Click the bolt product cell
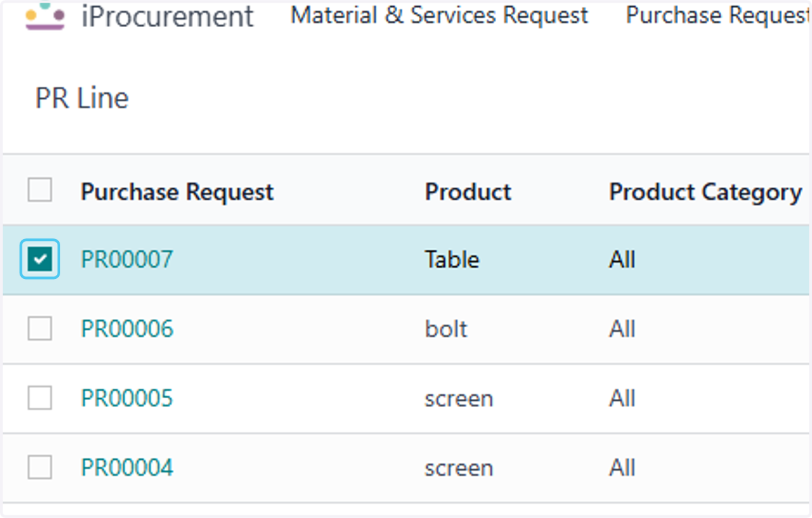Viewport: 812px width, 518px height. (x=446, y=329)
